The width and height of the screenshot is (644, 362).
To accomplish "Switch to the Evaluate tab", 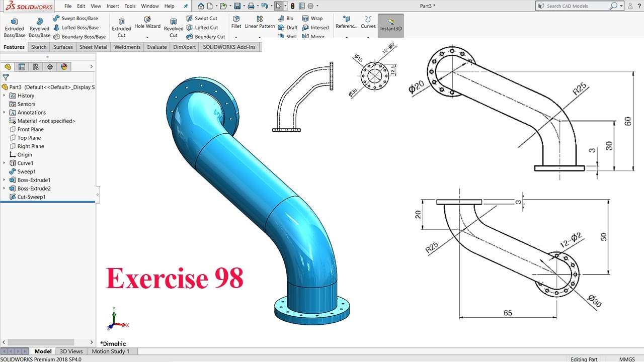I will coord(157,47).
